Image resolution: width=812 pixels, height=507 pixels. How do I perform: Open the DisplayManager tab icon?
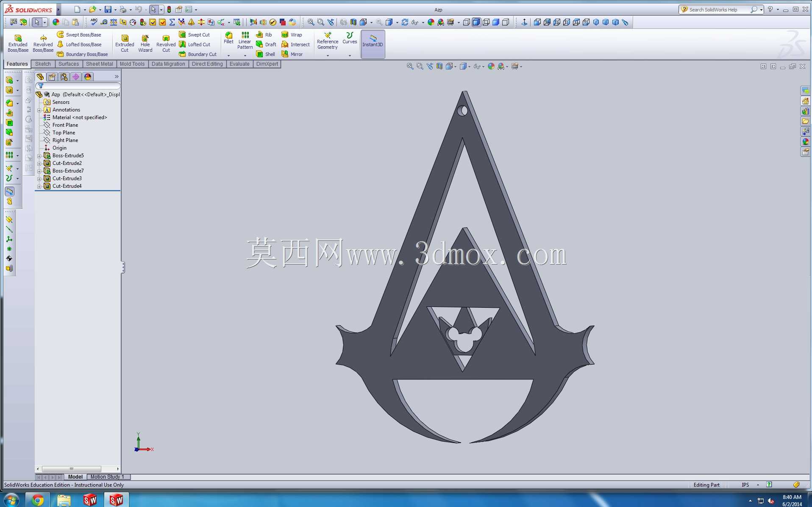click(88, 77)
